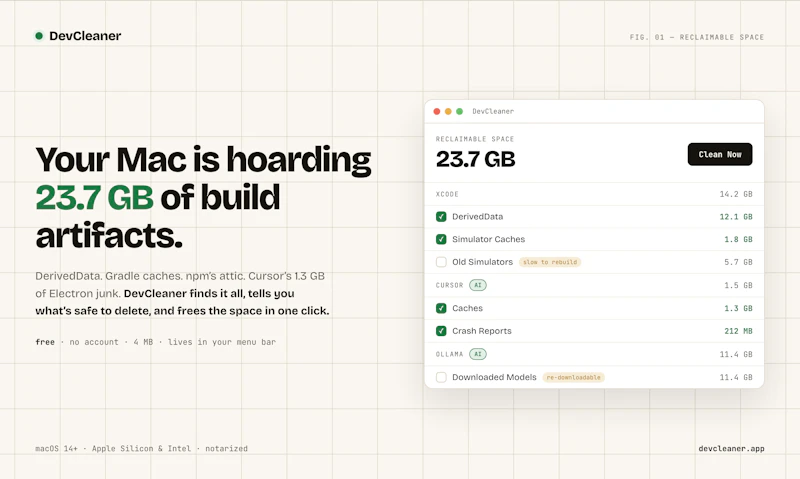Click the AI badge next to CURSOR
Viewport: 800px width, 479px height.
point(478,285)
